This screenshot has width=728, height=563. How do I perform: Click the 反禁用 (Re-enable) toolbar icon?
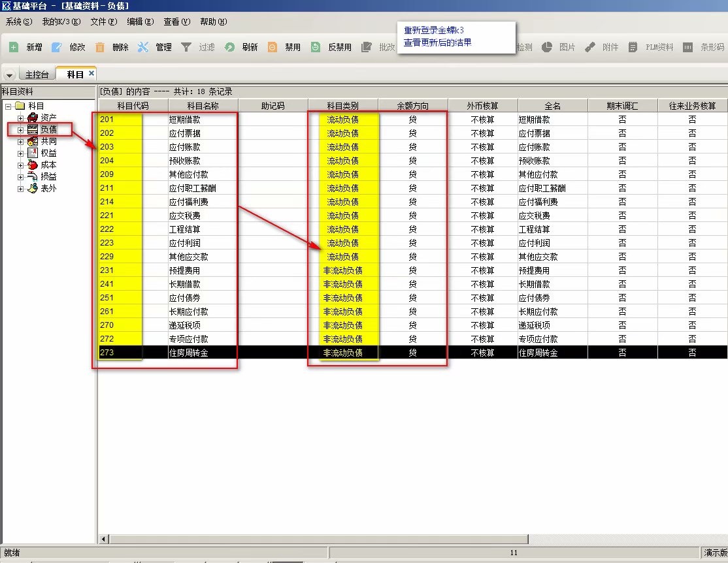pyautogui.click(x=316, y=47)
